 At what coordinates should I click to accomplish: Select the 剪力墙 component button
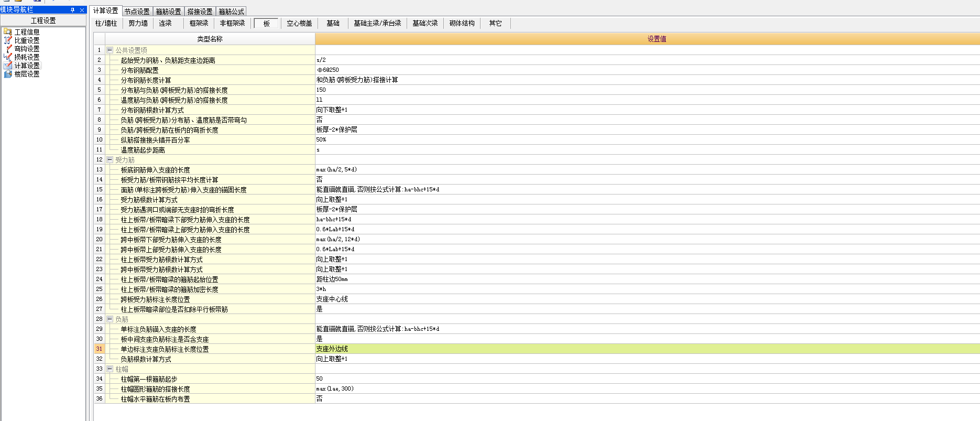(x=138, y=23)
